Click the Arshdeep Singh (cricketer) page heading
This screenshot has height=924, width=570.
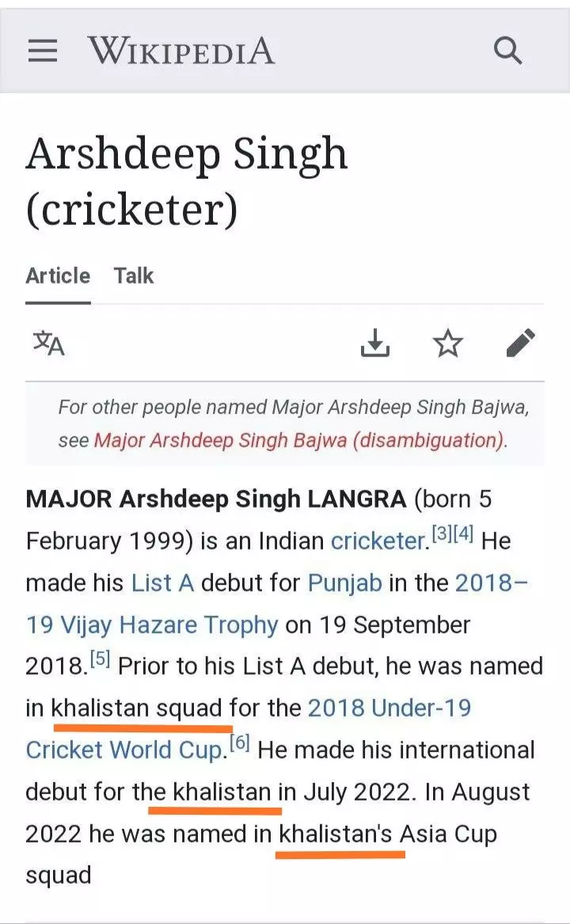pos(187,181)
